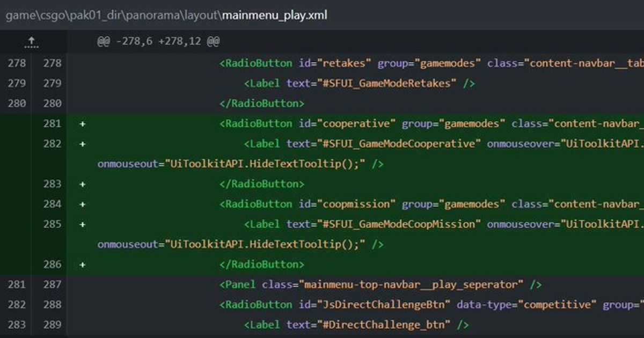Click the id="retakes" attribute

(x=335, y=63)
